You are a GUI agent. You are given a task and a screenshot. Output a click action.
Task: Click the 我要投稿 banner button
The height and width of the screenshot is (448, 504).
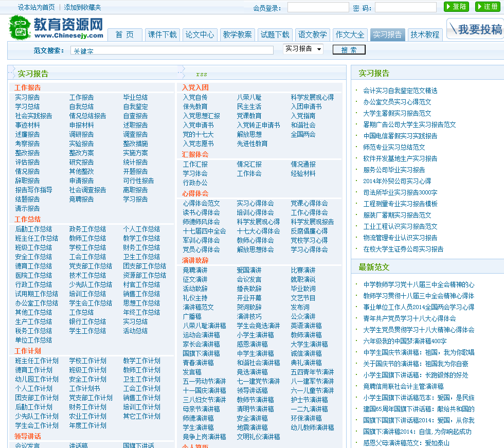click(476, 29)
